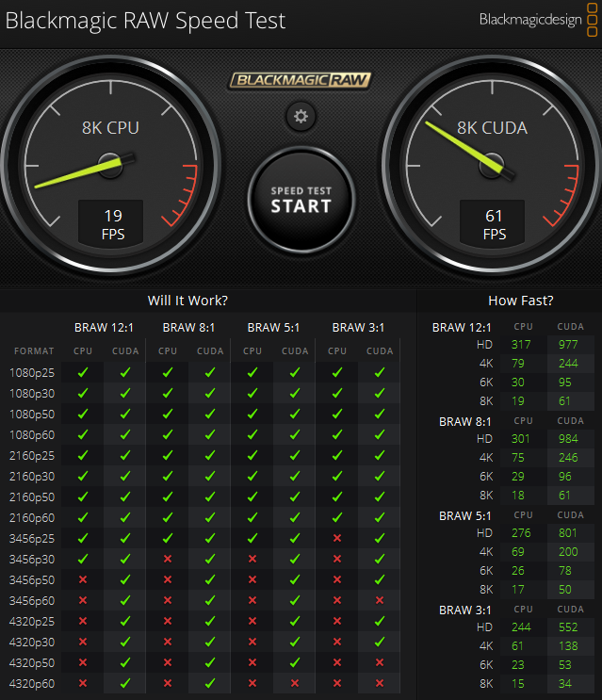Click BRAW 12:1 HD CPU value 317
Viewport: 602px width, 700px height.
(521, 345)
